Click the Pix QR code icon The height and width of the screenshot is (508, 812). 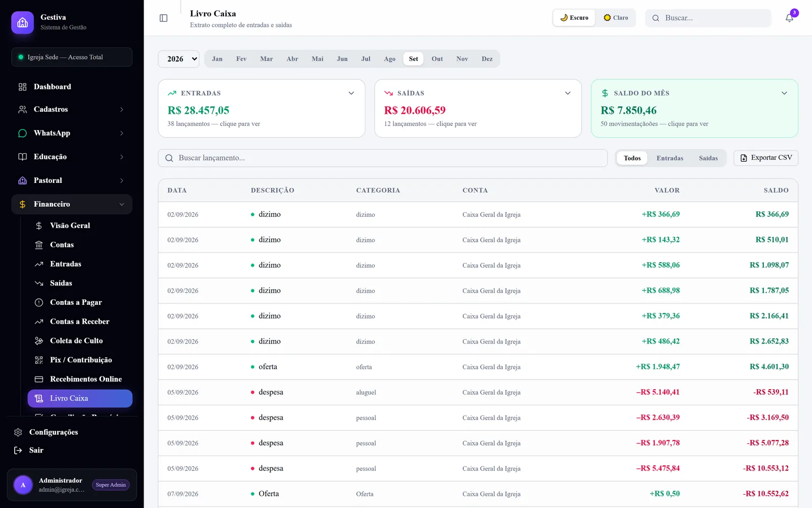click(x=39, y=360)
